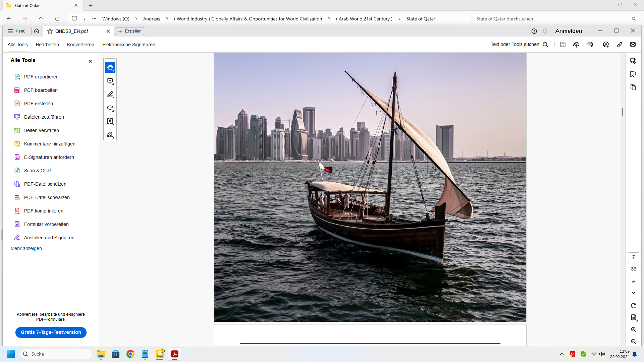Click the Erstellen button
Screen dimensions: 644x362
[x=129, y=31]
